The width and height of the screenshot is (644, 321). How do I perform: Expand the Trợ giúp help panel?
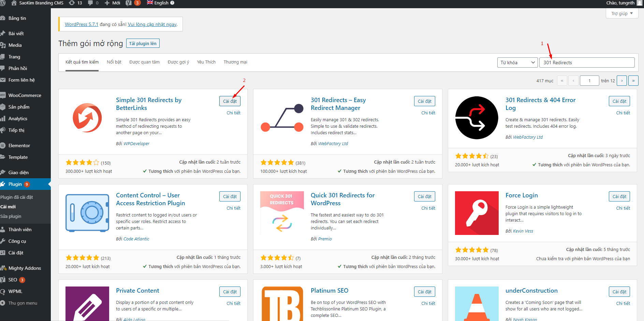point(622,14)
